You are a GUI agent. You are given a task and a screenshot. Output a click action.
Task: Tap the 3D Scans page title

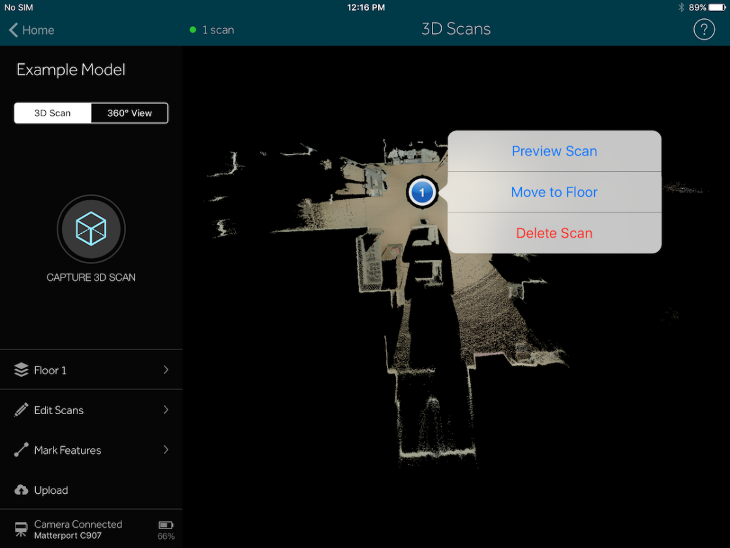click(456, 29)
